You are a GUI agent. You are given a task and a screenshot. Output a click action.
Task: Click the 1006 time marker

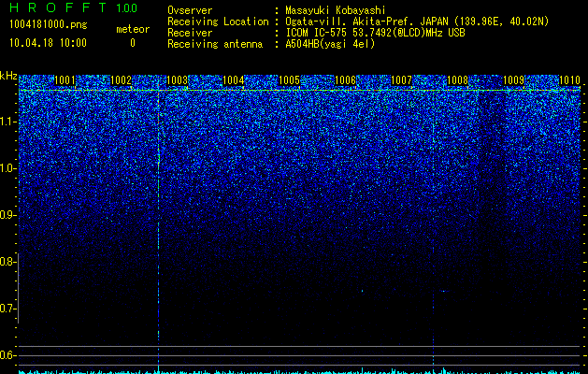345,80
